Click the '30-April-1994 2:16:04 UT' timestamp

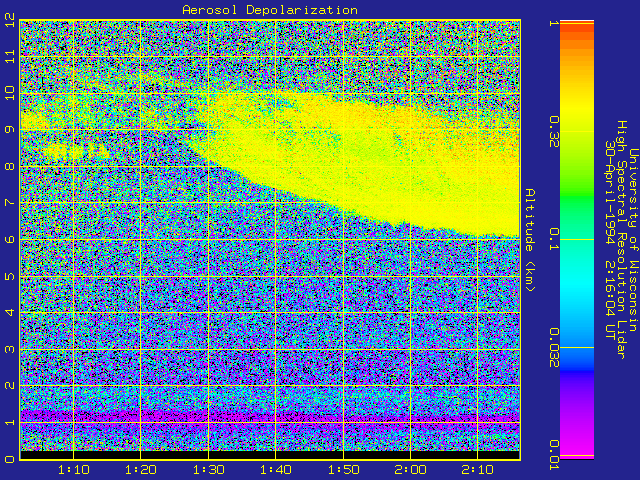[609, 240]
